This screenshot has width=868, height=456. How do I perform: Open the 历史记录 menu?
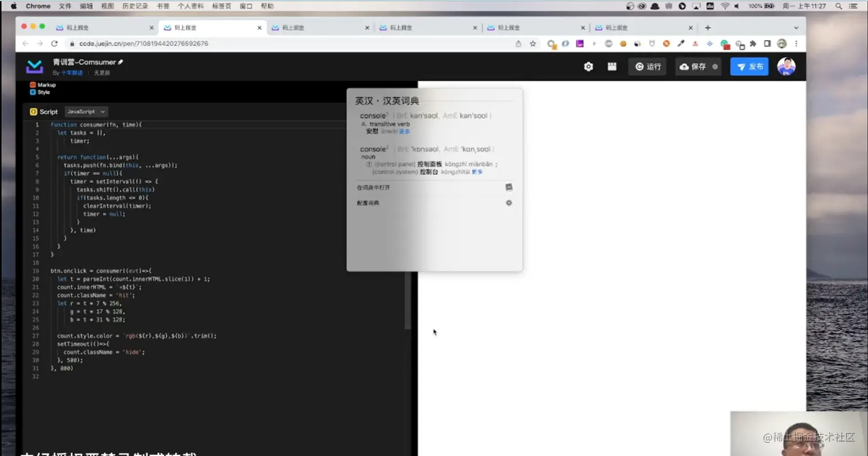(x=135, y=6)
